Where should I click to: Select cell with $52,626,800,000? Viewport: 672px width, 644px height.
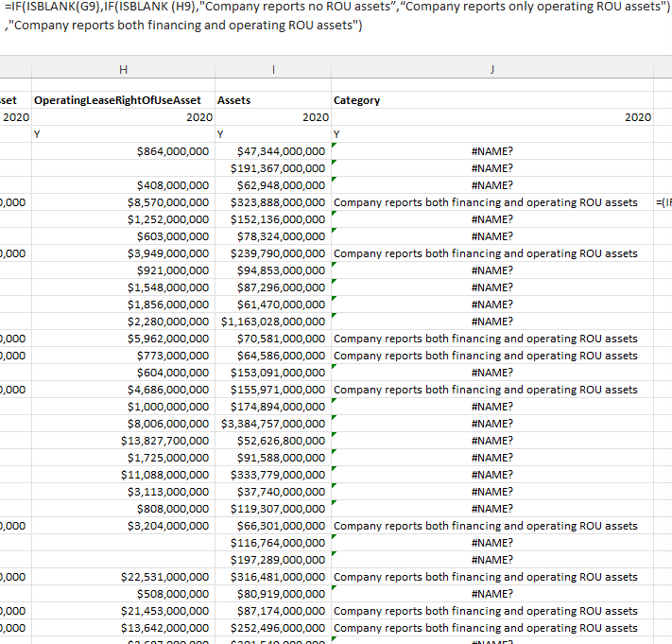tap(273, 441)
